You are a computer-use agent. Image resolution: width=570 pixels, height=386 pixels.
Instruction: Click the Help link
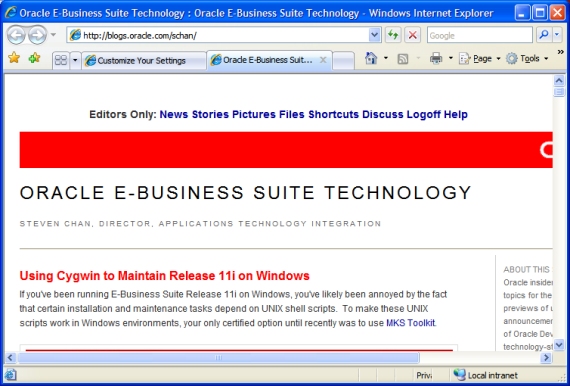coord(455,114)
